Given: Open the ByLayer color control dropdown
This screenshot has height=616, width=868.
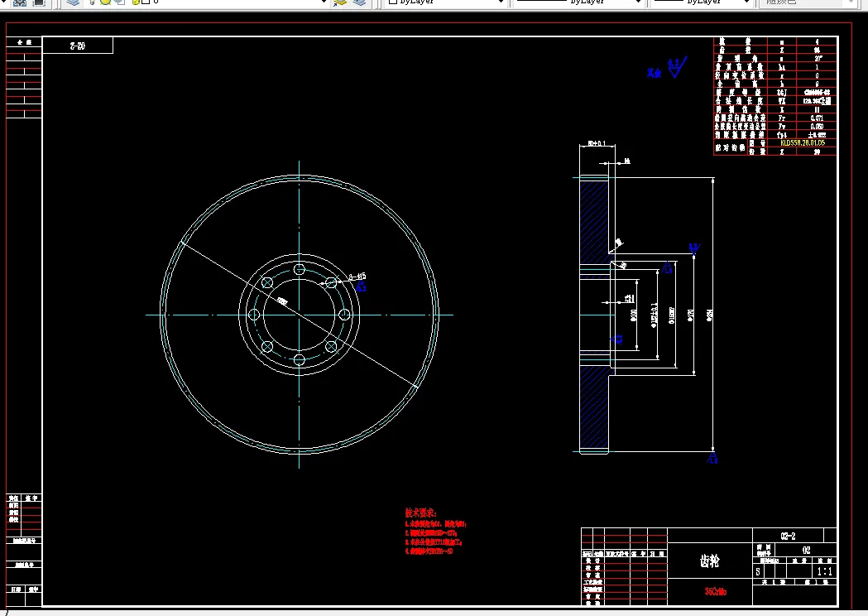Looking at the screenshot, I should (x=501, y=2).
